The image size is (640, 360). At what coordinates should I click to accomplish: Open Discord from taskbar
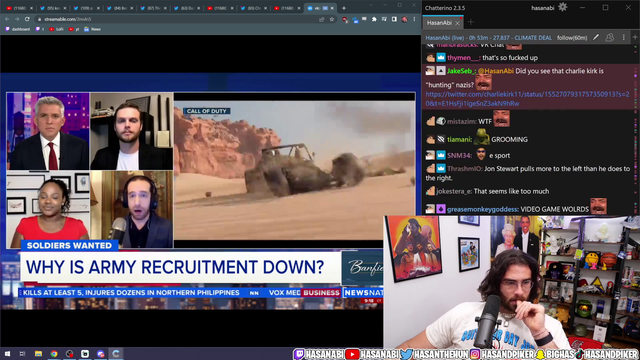coord(101,354)
